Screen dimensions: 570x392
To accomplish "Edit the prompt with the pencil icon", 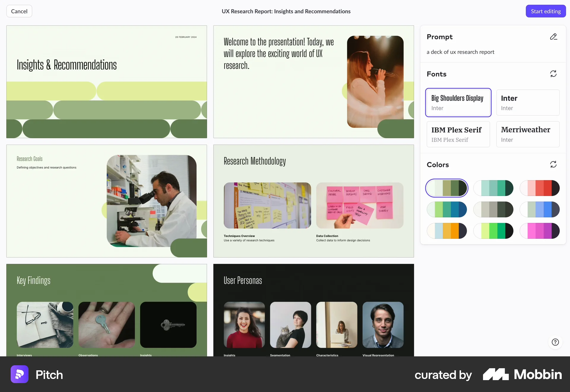I will pyautogui.click(x=553, y=37).
